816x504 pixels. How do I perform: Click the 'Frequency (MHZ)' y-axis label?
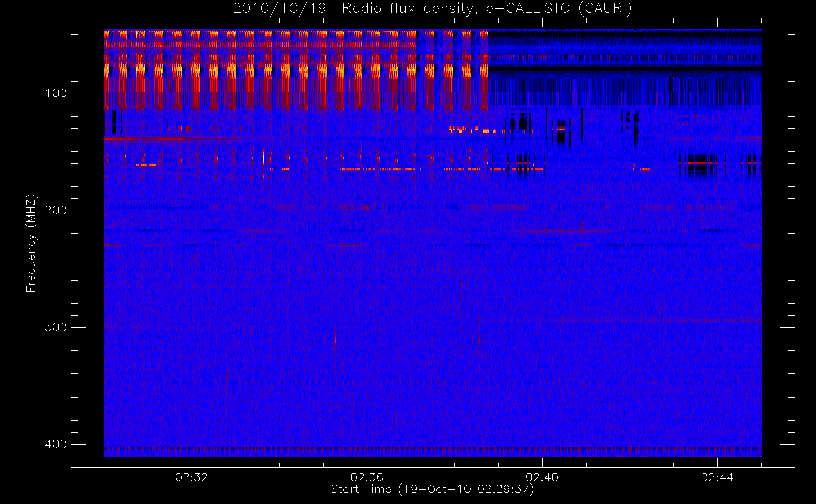click(x=31, y=243)
